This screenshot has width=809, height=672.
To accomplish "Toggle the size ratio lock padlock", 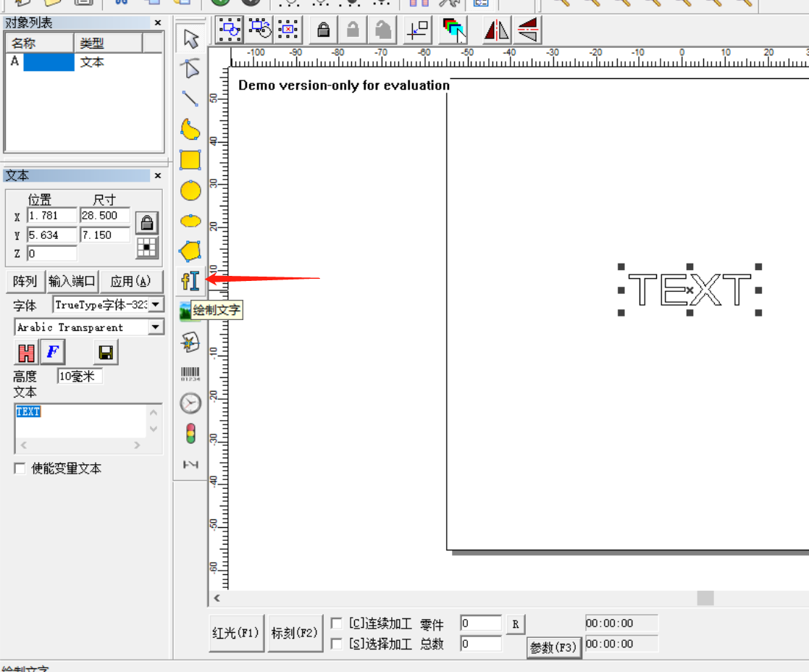I will [x=147, y=223].
